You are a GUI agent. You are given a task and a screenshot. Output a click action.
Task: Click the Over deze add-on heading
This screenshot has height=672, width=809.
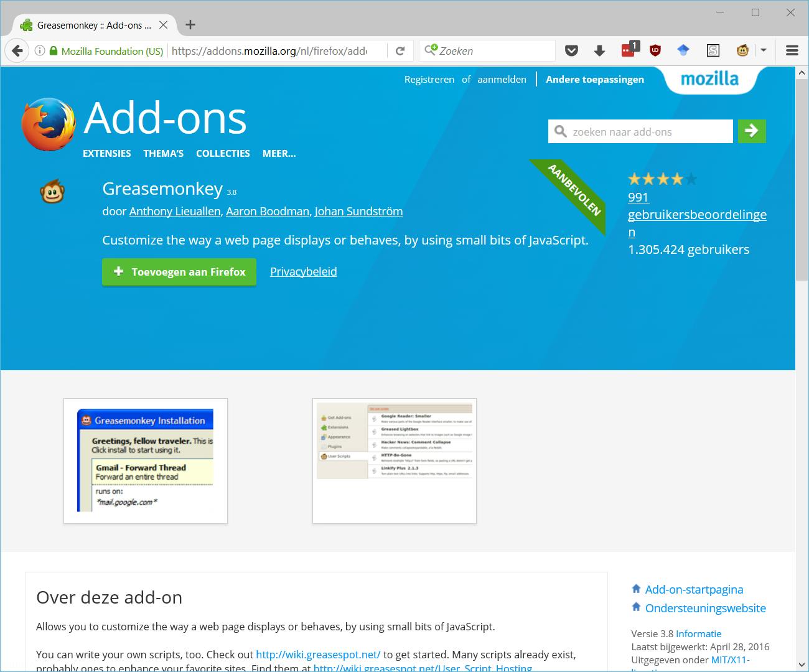coord(110,597)
